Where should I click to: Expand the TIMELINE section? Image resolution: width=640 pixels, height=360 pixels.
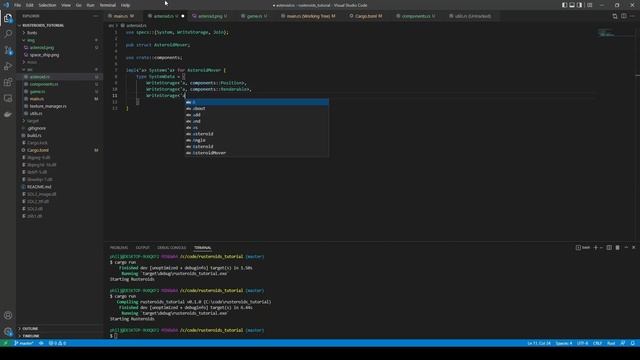click(x=31, y=336)
